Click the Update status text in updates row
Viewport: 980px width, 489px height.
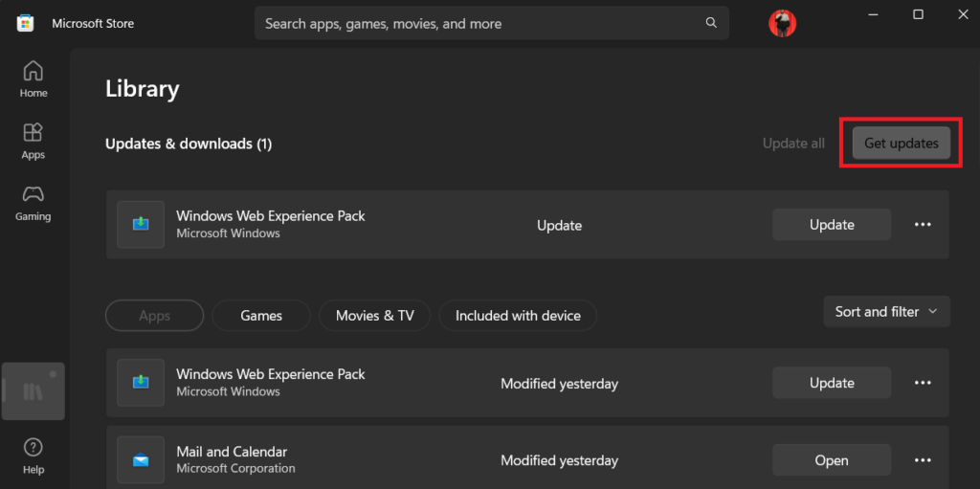click(559, 225)
